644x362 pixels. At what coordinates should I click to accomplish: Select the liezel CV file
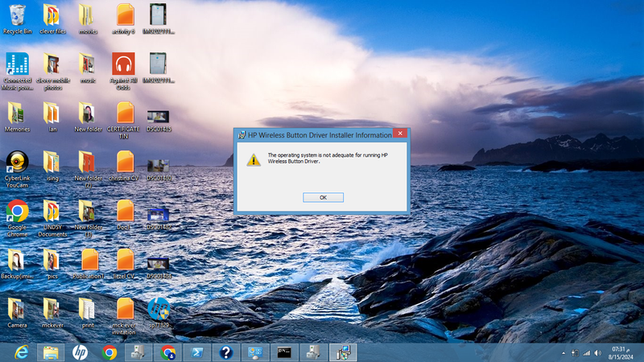tap(124, 264)
